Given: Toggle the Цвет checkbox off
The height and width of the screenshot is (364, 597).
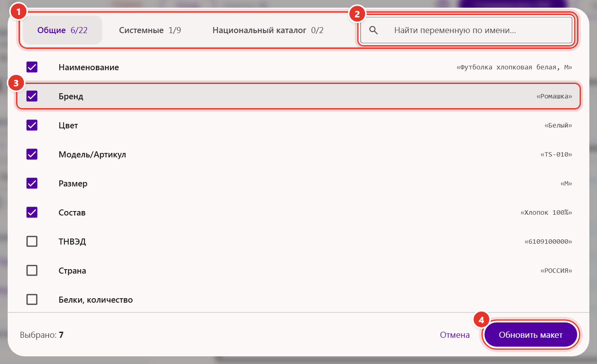Looking at the screenshot, I should [x=32, y=125].
